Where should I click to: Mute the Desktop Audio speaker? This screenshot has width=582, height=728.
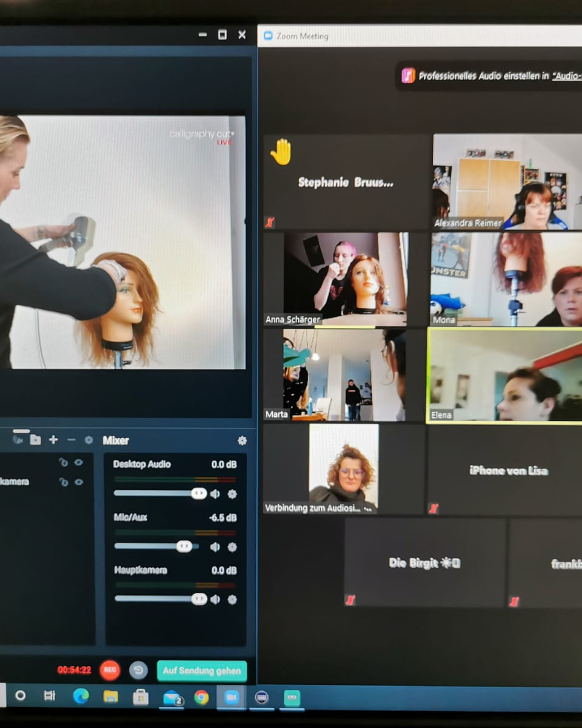click(x=215, y=494)
